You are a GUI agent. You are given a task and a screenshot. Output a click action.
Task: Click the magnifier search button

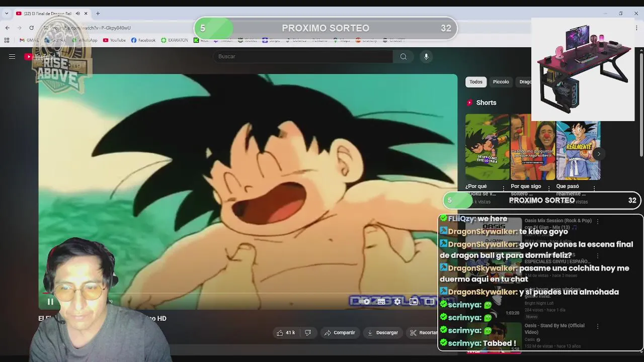(x=404, y=56)
